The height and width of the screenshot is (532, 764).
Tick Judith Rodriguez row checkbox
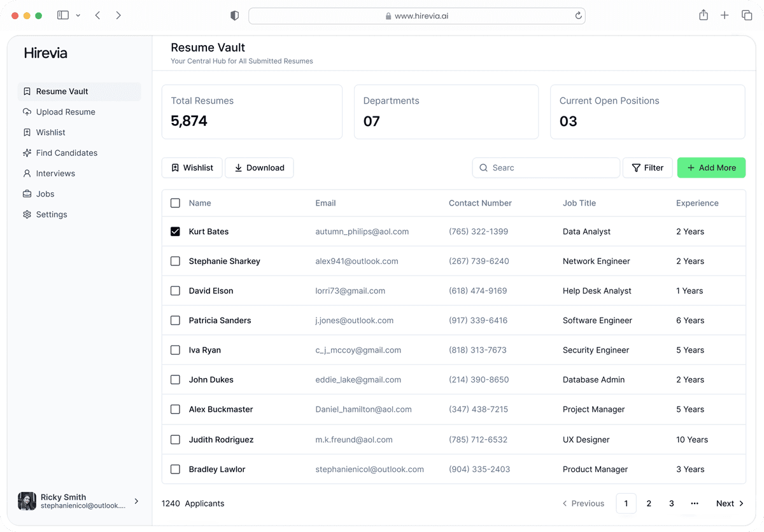[175, 440]
